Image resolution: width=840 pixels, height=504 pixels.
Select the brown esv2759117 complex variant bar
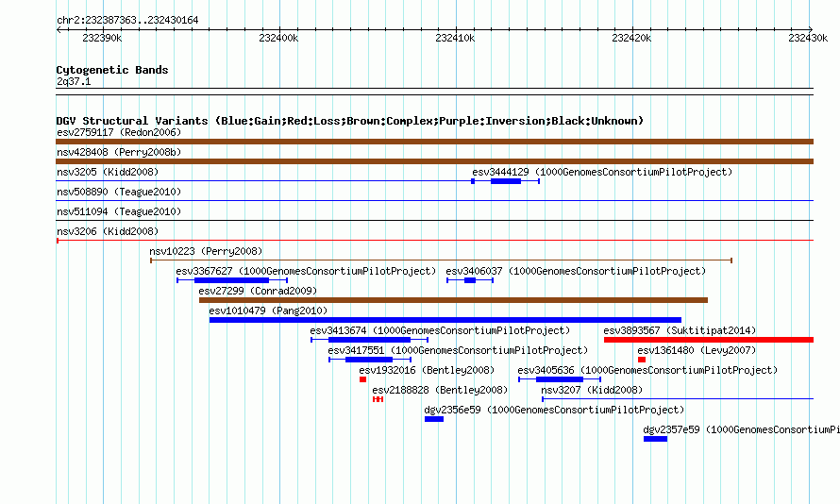(434, 142)
